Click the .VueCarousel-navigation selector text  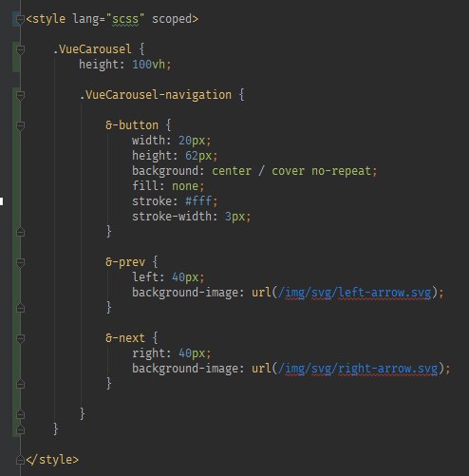(156, 95)
